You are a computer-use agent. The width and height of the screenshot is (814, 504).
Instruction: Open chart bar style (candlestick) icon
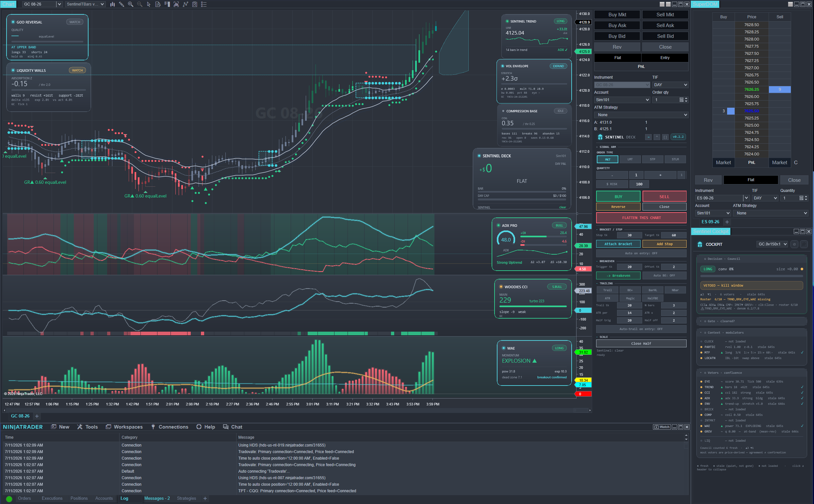tap(112, 4)
